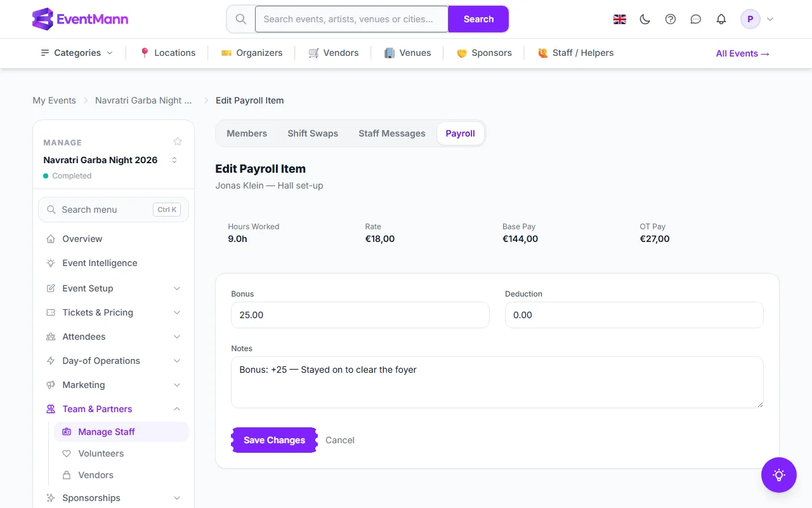812x508 pixels.
Task: Click the search magnifier icon in header
Action: coord(241,19)
